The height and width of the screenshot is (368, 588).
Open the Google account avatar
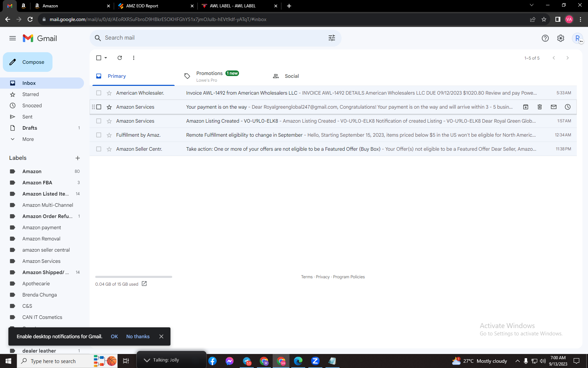577,38
